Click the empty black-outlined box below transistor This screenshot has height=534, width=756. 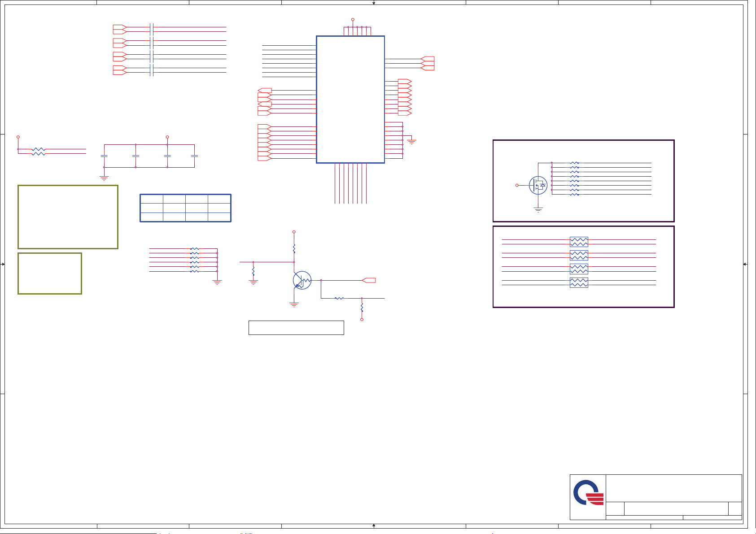[296, 328]
